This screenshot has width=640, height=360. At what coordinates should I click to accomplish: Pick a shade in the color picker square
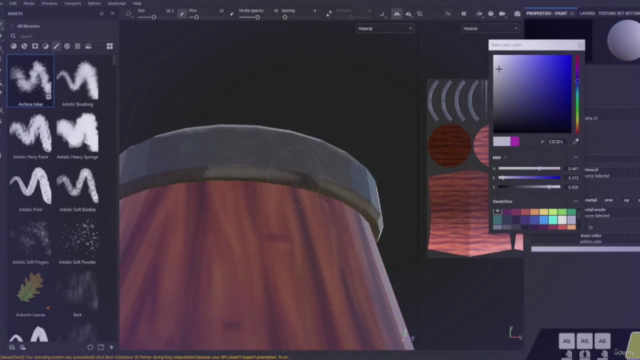[532, 94]
